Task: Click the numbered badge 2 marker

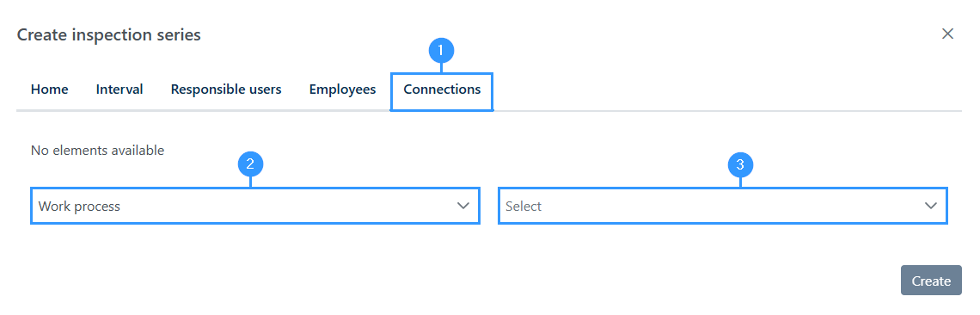Action: (x=251, y=164)
